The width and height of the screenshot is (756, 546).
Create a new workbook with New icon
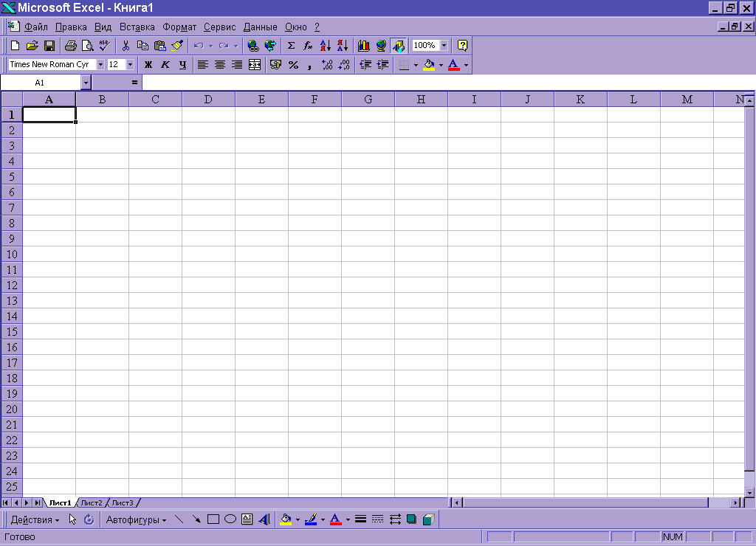tap(15, 46)
